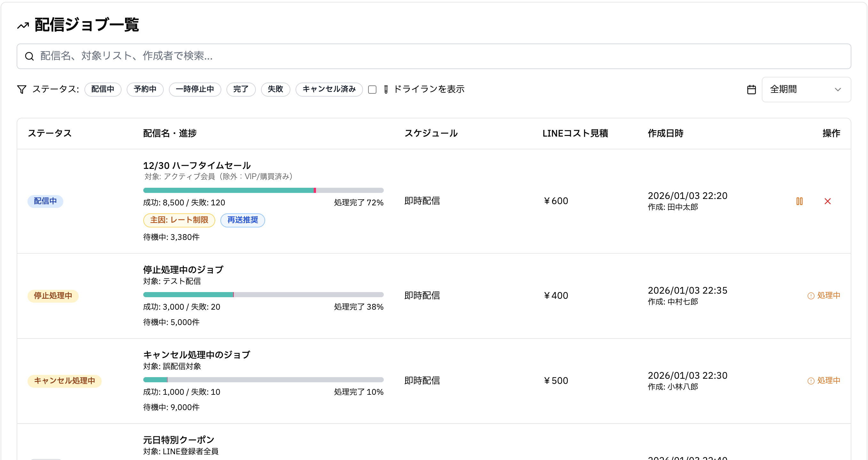Click the calendar icon beside 全期間
The width and height of the screenshot is (868, 460).
pyautogui.click(x=751, y=90)
